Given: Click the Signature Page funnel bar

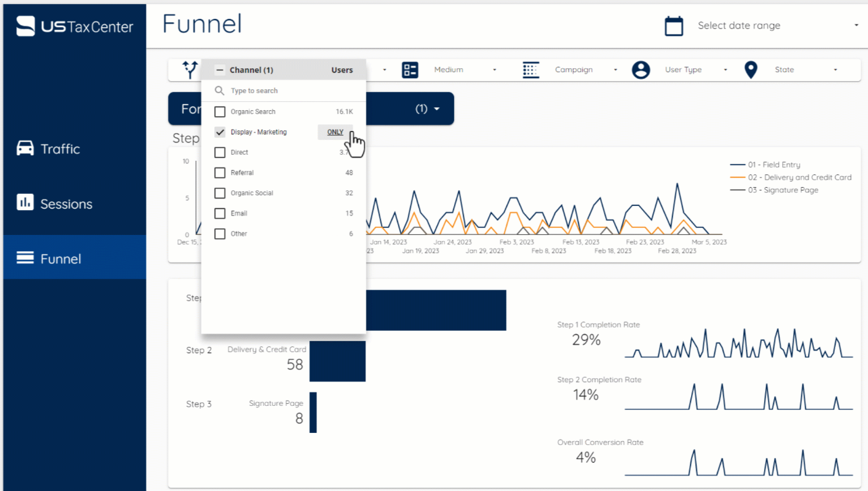Looking at the screenshot, I should click(313, 413).
